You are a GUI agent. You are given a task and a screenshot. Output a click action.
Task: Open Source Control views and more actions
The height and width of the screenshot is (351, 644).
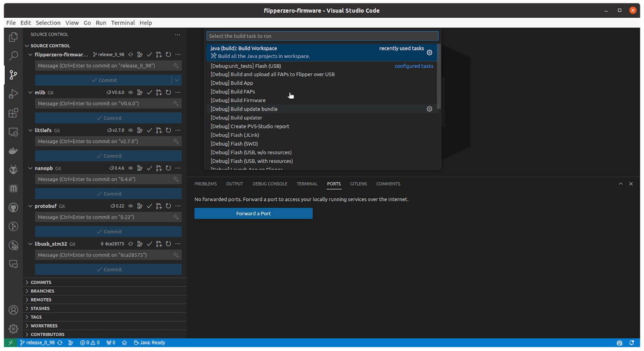pos(178,35)
